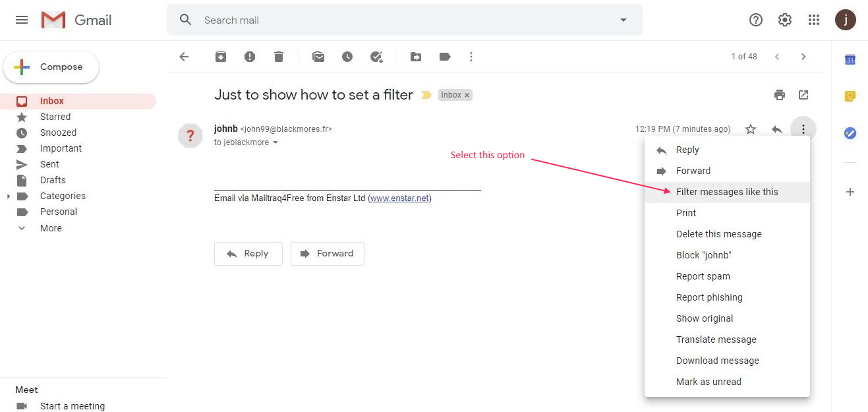Remove the Inbox label with its x
The height and width of the screenshot is (412, 868).
coord(467,95)
